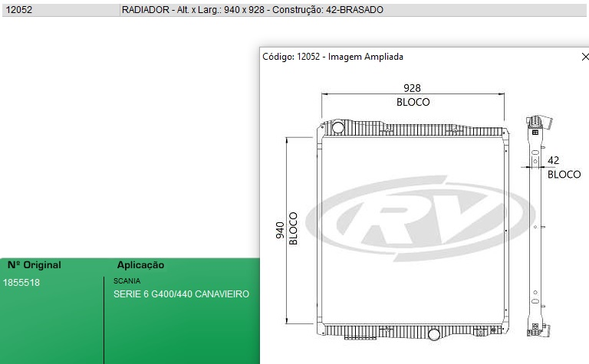Click the 940 BLOCO height dimension

(285, 228)
